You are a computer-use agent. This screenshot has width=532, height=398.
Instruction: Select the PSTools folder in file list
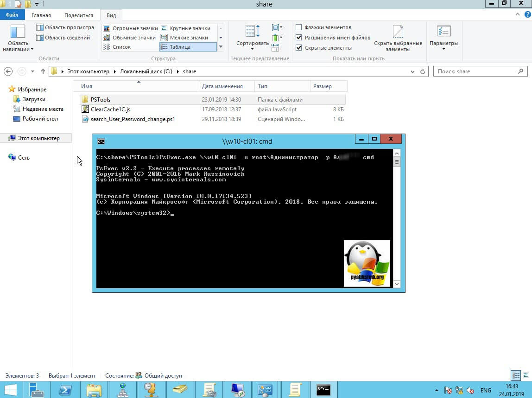101,100
